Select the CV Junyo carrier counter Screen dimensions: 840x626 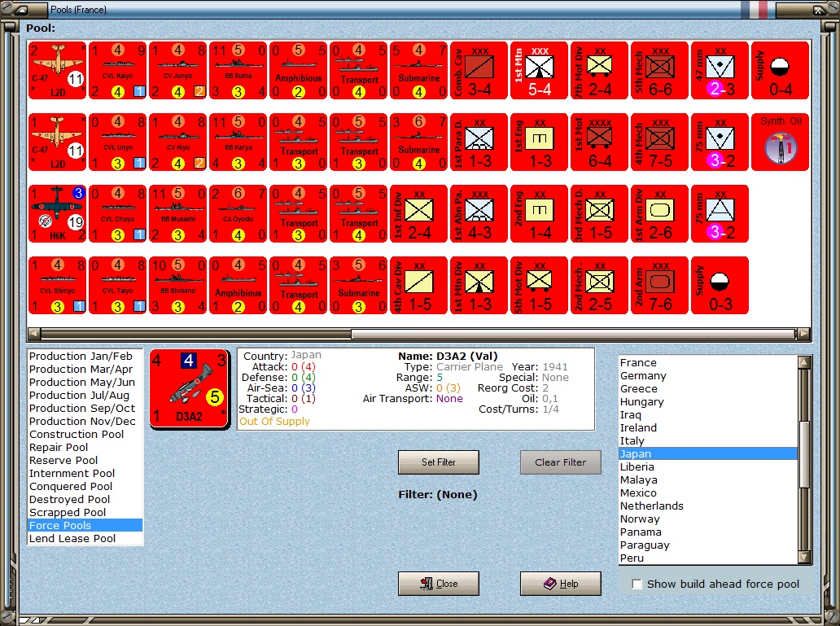coord(178,70)
